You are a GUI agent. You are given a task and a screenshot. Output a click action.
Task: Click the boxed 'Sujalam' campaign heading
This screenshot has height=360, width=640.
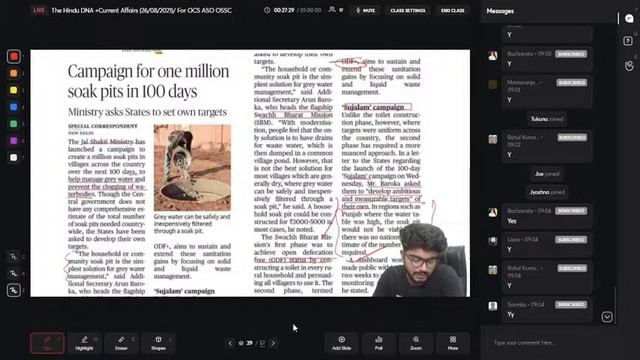point(376,107)
